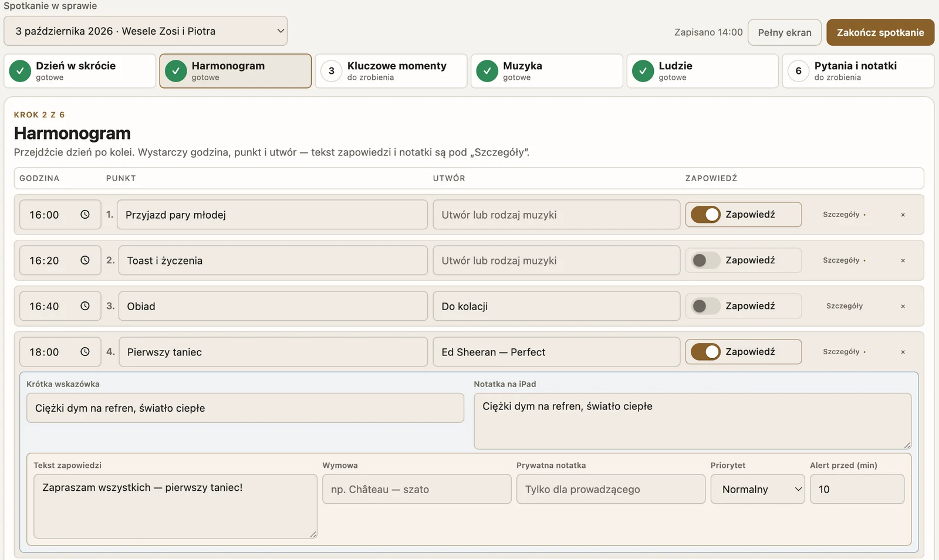The image size is (939, 560).
Task: Remove the Toast i życzenia row
Action: pos(903,260)
